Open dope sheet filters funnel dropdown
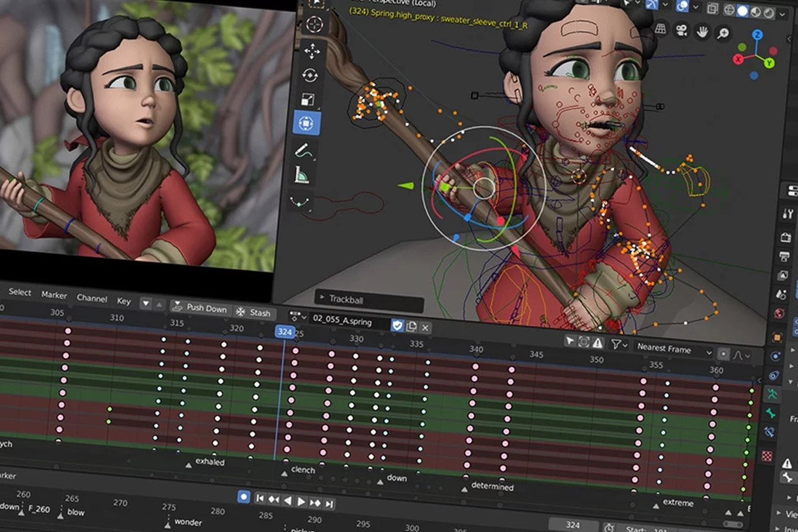798x532 pixels. pos(618,345)
